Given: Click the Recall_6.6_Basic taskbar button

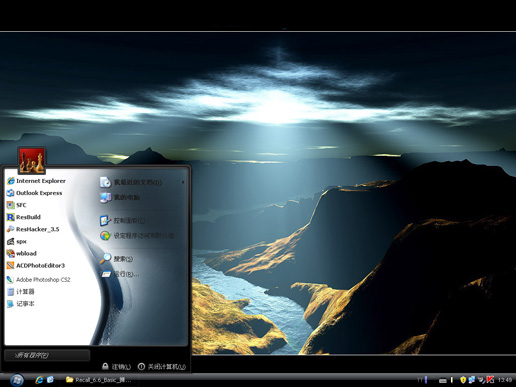Looking at the screenshot, I should coord(99,380).
